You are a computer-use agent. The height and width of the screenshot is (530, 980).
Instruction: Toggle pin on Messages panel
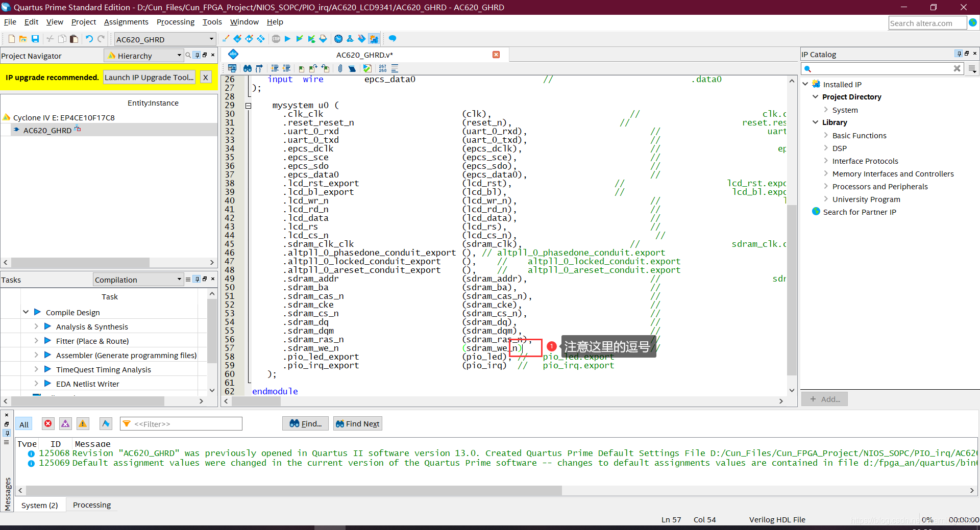click(7, 433)
